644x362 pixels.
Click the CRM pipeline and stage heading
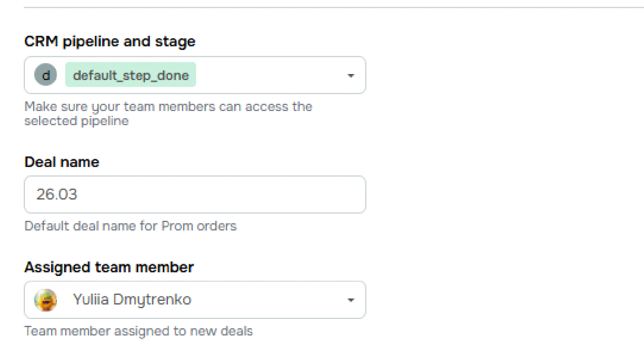coord(110,41)
